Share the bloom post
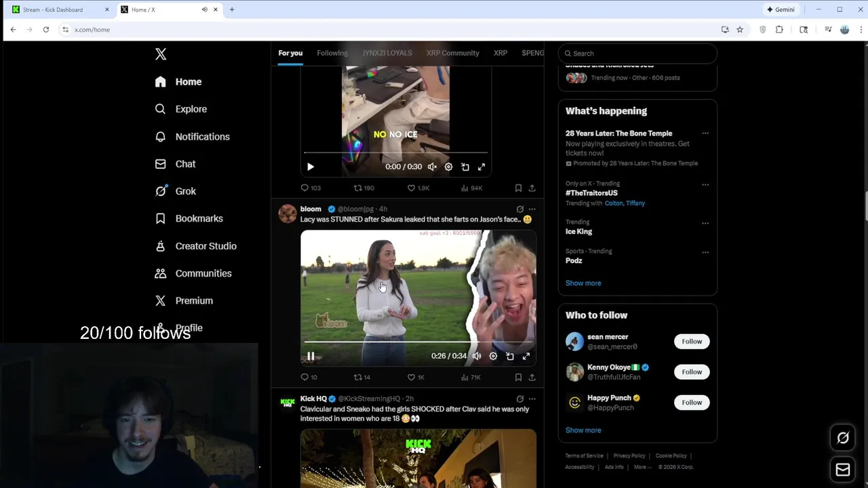 point(532,378)
